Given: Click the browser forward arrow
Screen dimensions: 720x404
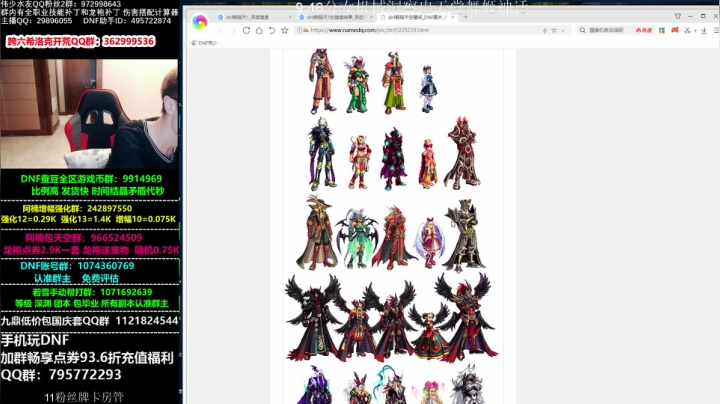Looking at the screenshot, I should coord(233,30).
